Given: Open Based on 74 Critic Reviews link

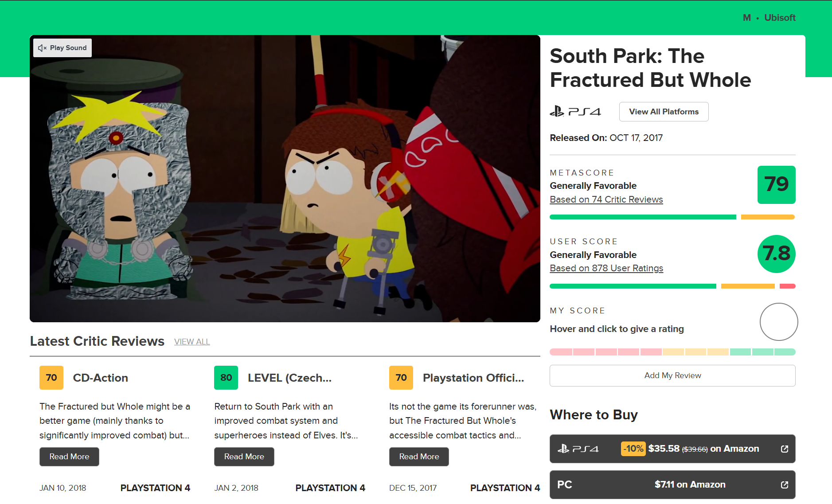Looking at the screenshot, I should pyautogui.click(x=606, y=199).
